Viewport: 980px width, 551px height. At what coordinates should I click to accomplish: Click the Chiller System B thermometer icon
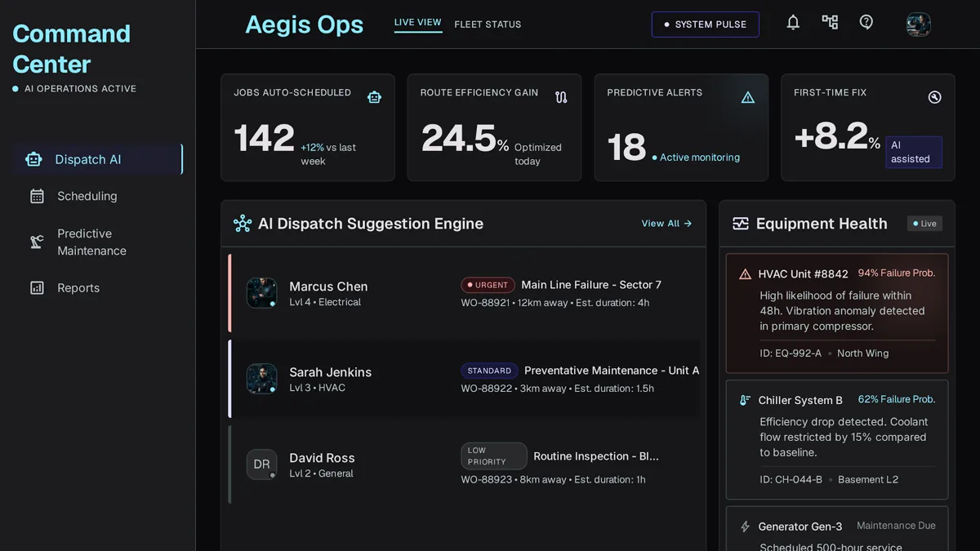(745, 401)
